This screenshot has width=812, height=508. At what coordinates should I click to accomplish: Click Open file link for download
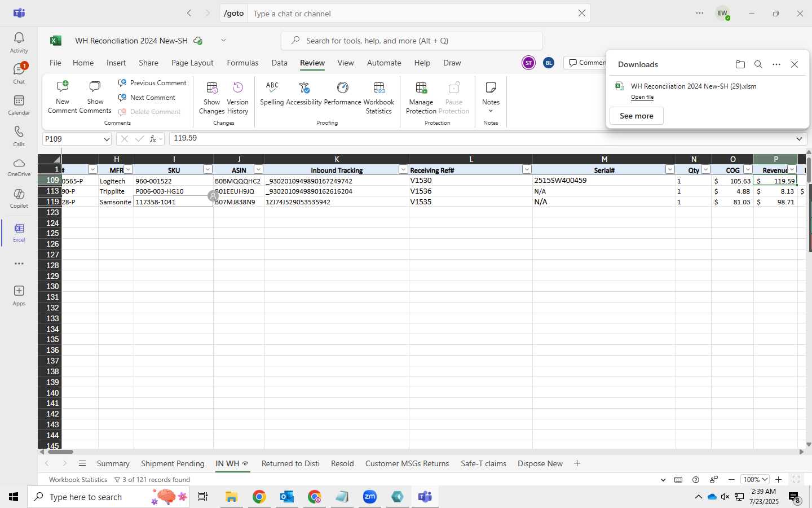coord(642,97)
